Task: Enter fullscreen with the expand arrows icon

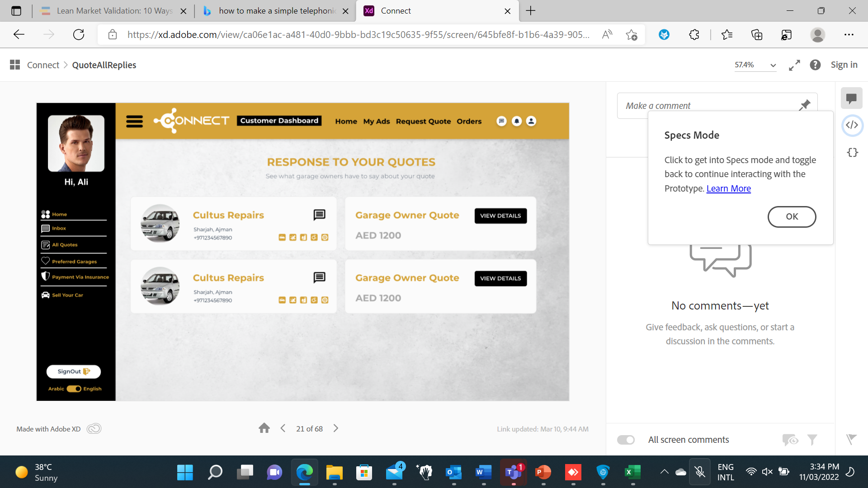Action: pos(794,65)
